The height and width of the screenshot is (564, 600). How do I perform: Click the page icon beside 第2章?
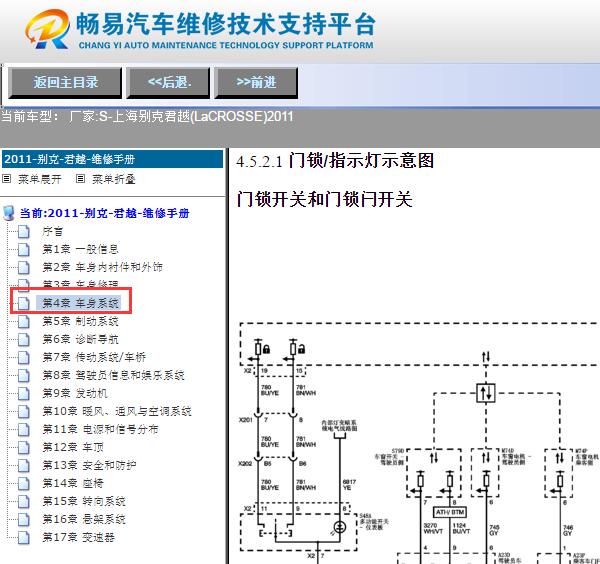pyautogui.click(x=24, y=268)
